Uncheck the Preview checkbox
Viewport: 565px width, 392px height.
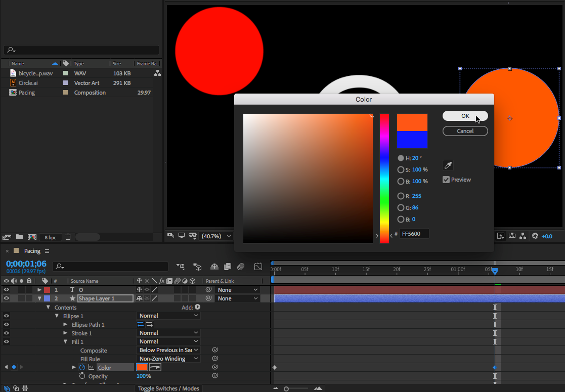(x=446, y=180)
